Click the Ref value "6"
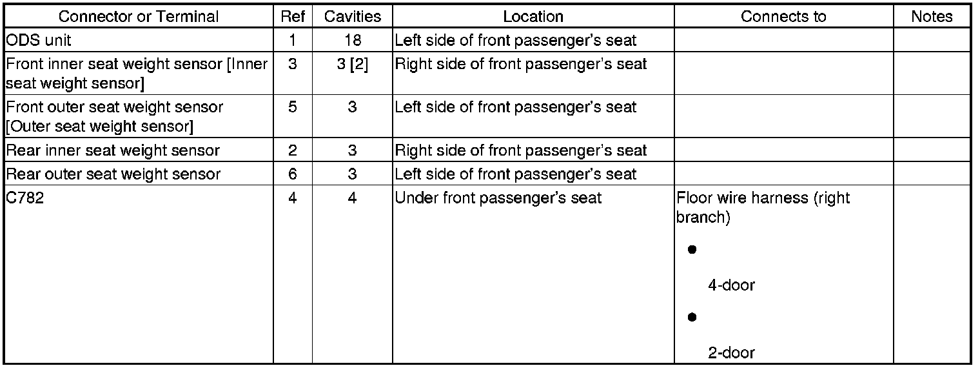The width and height of the screenshot is (980, 368). [293, 174]
